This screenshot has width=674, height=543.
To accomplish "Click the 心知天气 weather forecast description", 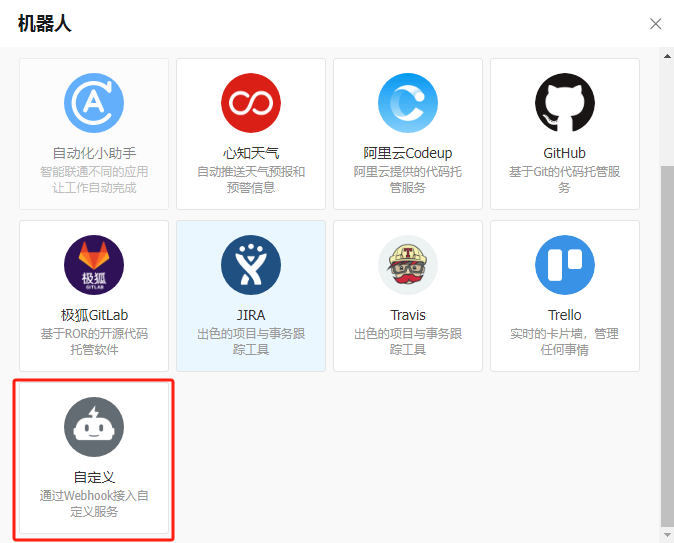I will pos(251,179).
